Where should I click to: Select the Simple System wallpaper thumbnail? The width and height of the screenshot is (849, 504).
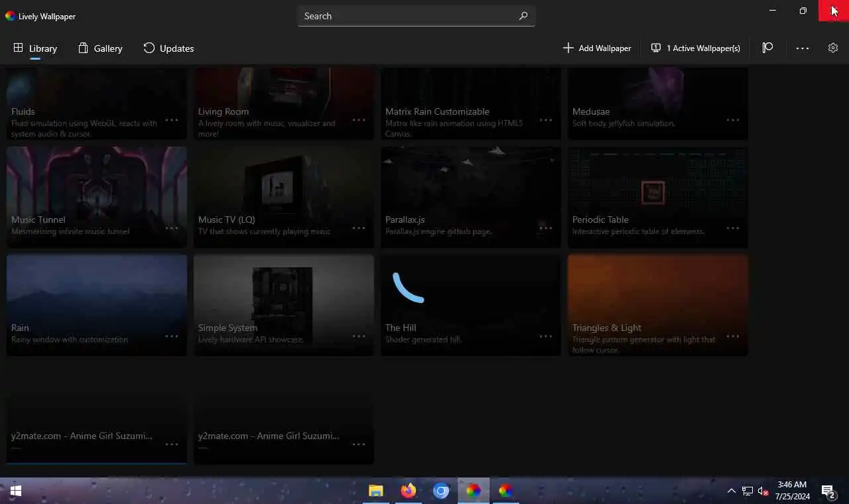tap(284, 305)
